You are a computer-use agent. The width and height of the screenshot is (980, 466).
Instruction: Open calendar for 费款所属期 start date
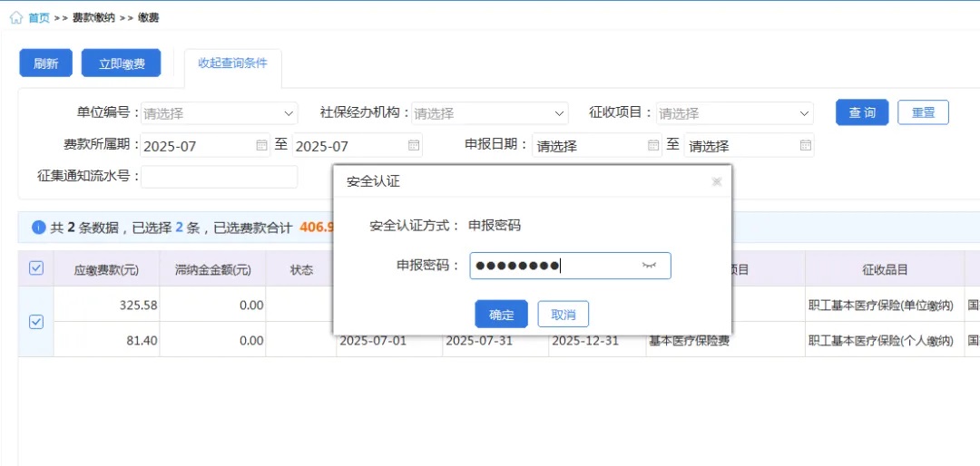(x=261, y=145)
